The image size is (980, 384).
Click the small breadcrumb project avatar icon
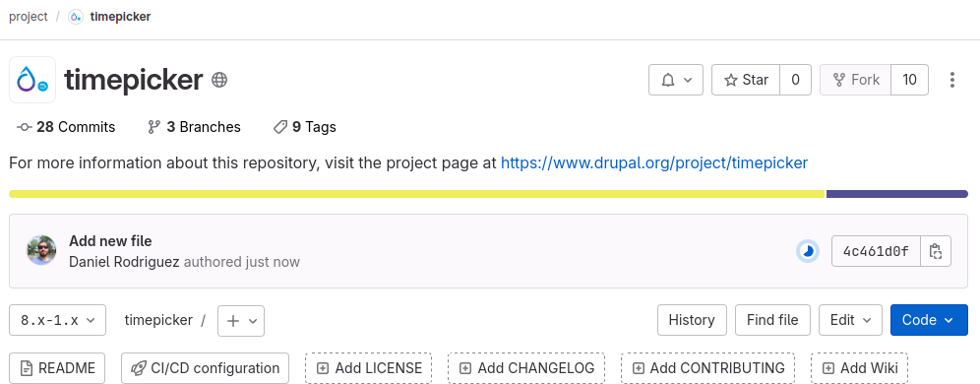click(x=76, y=17)
